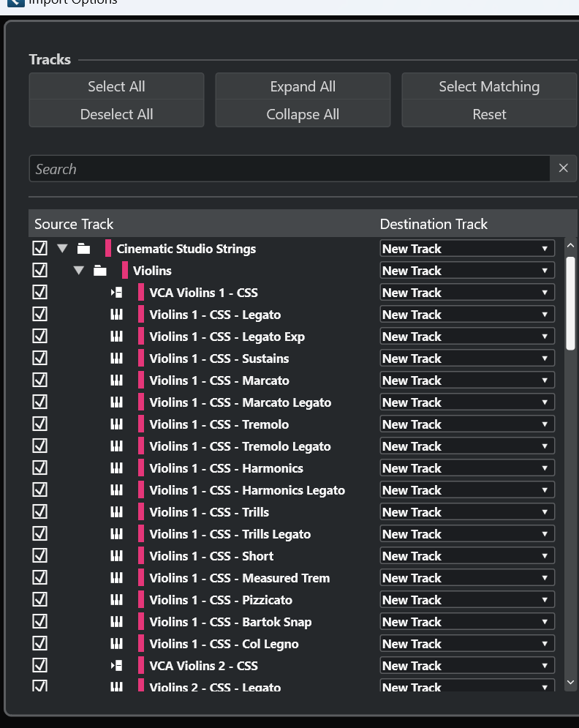The width and height of the screenshot is (579, 728).
Task: Click the keyboard icon of Violins 1 - CSS - Tremolo Legato
Action: (116, 446)
